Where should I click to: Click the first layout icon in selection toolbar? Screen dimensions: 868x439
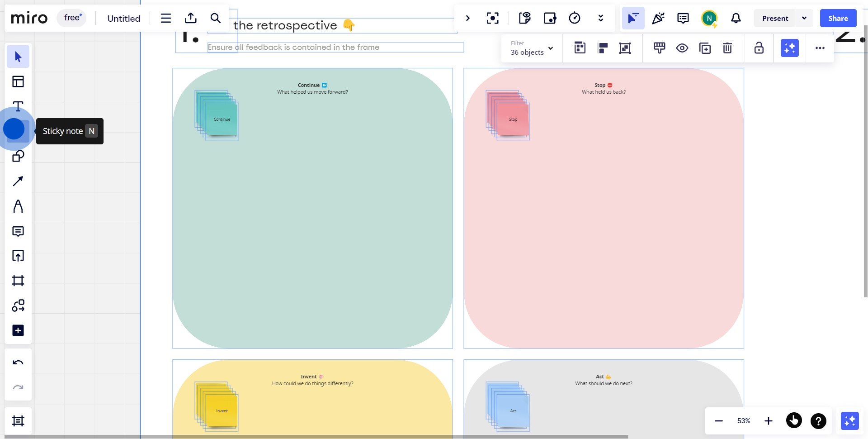(x=580, y=48)
